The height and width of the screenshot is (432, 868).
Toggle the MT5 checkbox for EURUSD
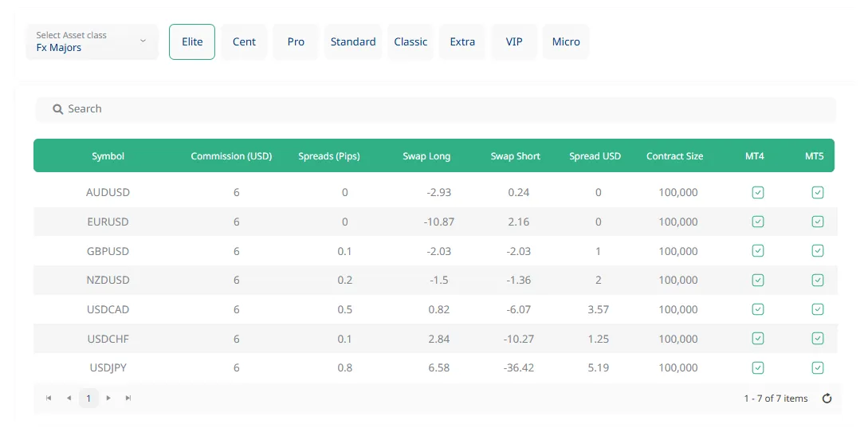pyautogui.click(x=817, y=222)
